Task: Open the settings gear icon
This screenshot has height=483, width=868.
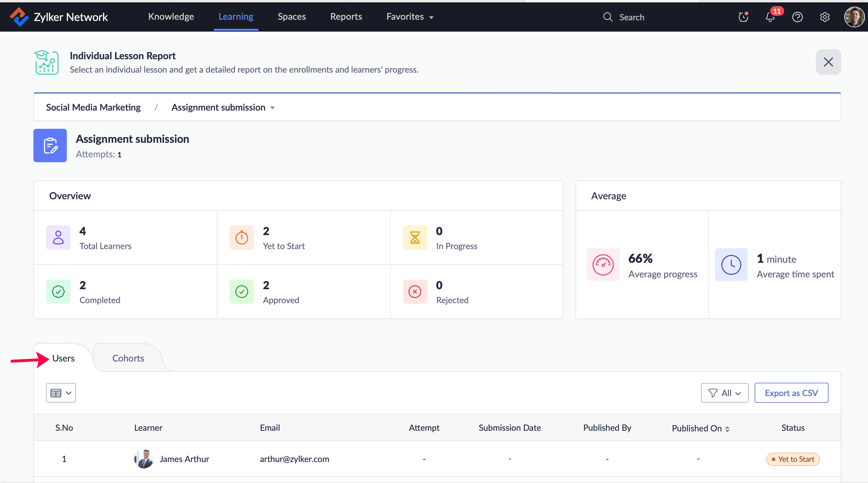Action: (825, 17)
